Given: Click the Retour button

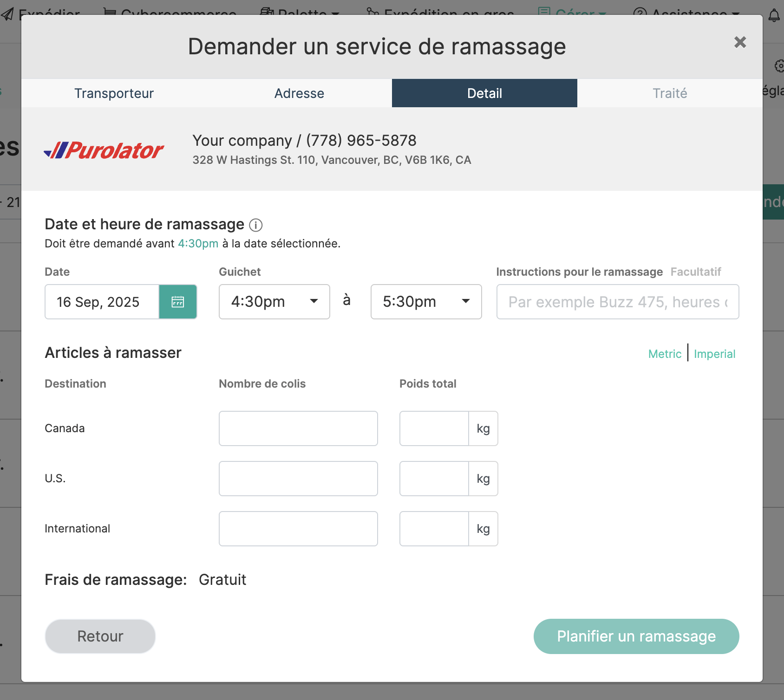Looking at the screenshot, I should [x=100, y=636].
